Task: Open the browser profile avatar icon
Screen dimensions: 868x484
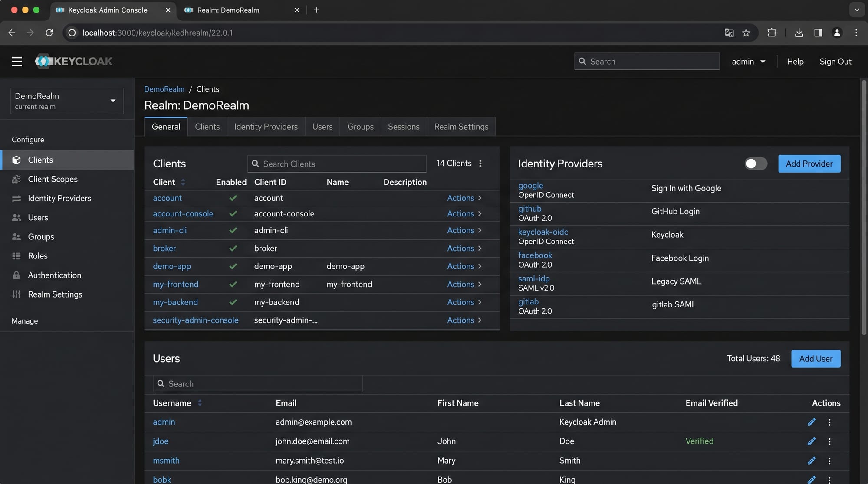Action: 837,33
